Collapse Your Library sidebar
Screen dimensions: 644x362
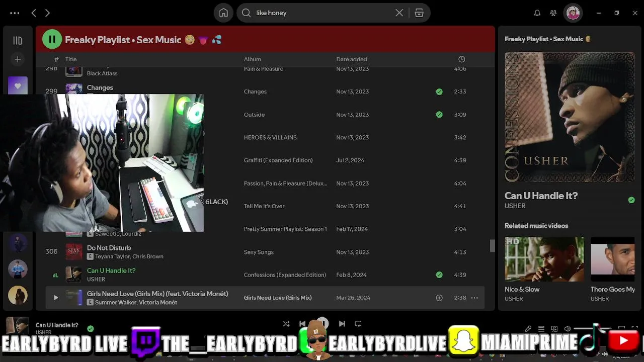[x=18, y=40]
